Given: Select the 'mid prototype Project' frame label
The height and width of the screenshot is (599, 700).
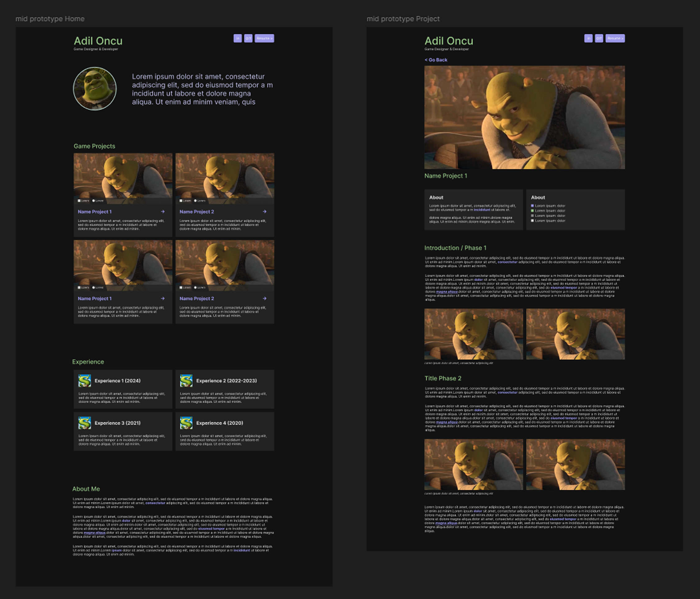Looking at the screenshot, I should point(403,19).
